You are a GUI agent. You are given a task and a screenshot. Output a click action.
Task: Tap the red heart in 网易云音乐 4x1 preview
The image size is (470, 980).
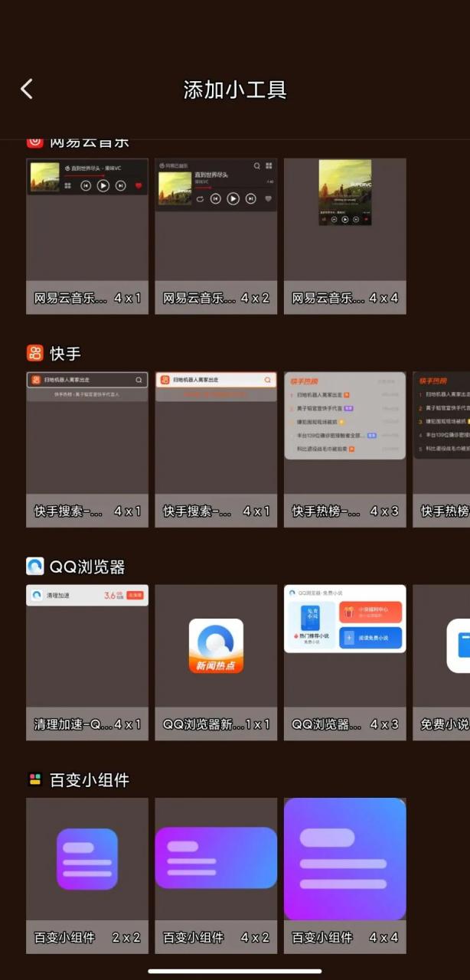coord(139,185)
